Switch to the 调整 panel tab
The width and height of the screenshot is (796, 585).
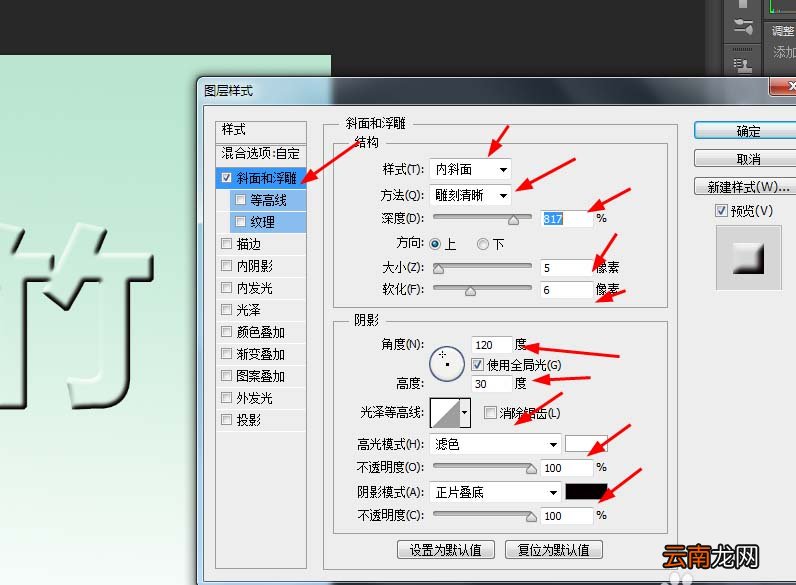(x=782, y=30)
